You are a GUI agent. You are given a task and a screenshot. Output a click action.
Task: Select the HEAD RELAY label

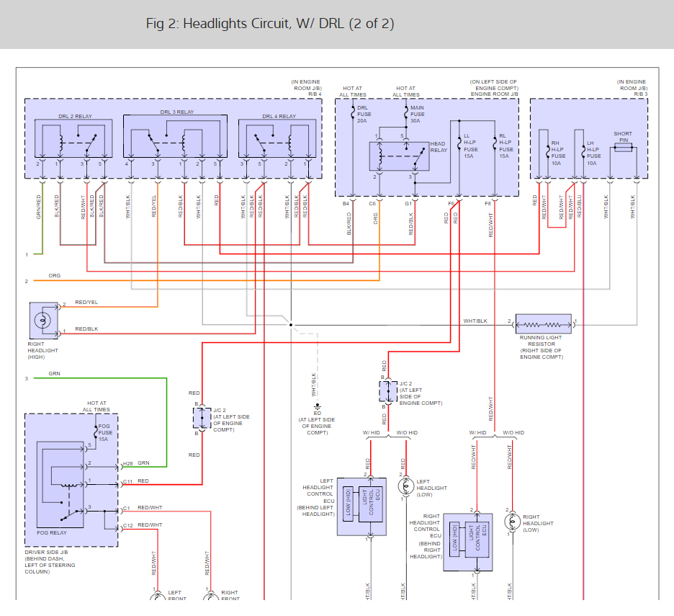tap(439, 147)
